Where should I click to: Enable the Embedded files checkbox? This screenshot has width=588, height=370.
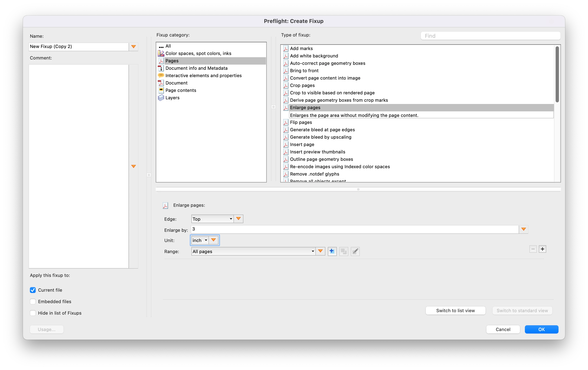(33, 301)
